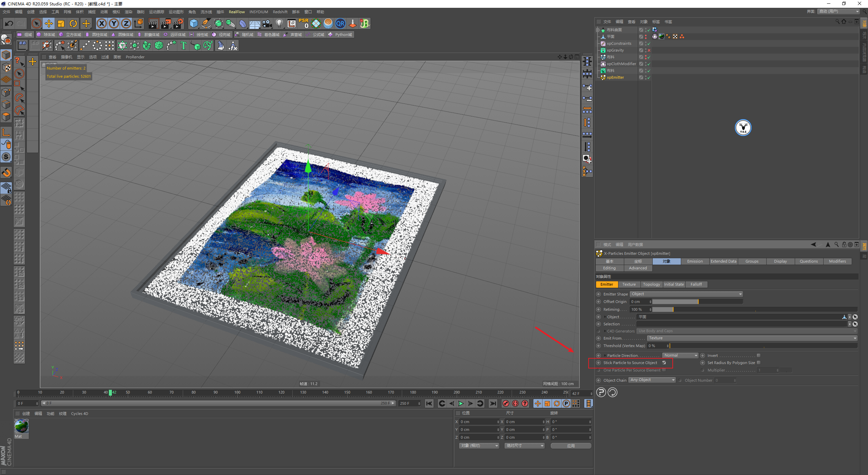Open the Falloff sub-tab

[x=696, y=284]
